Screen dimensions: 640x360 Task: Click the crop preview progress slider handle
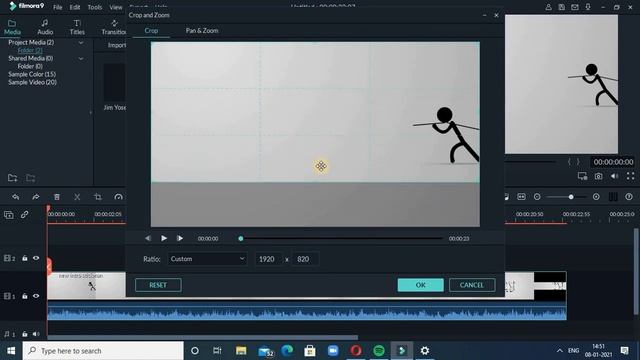(x=241, y=238)
